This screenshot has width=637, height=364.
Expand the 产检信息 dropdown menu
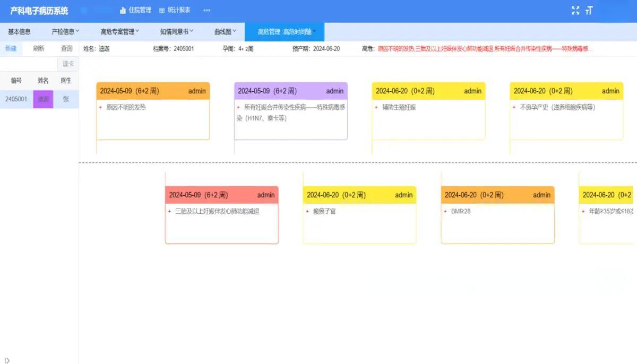pyautogui.click(x=65, y=32)
